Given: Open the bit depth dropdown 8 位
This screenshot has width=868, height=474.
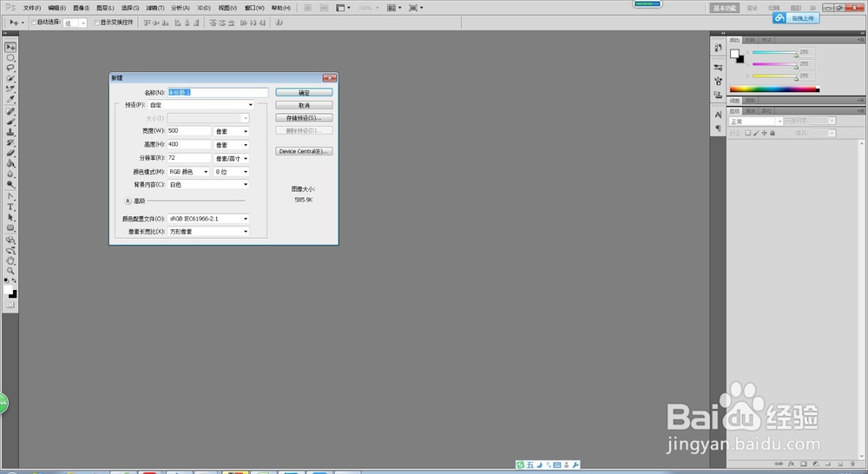Looking at the screenshot, I should pyautogui.click(x=232, y=172).
